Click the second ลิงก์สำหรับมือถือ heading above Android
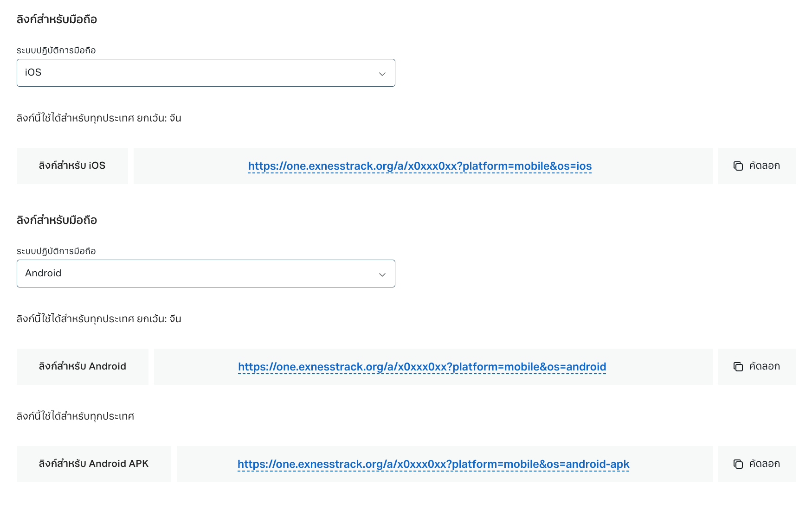The height and width of the screenshot is (510, 812). pos(57,220)
